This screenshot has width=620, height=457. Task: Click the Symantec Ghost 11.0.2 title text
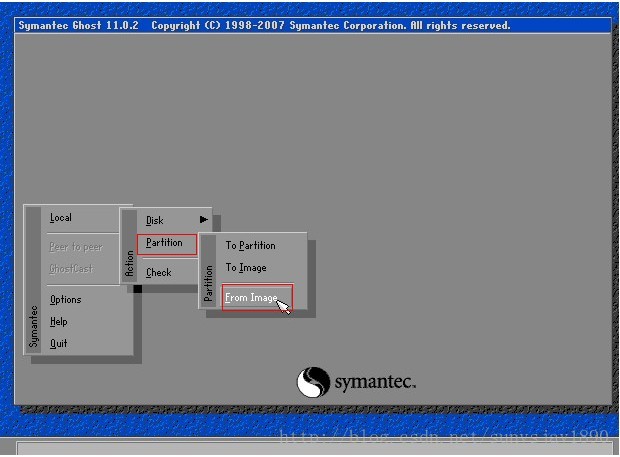pyautogui.click(x=78, y=26)
